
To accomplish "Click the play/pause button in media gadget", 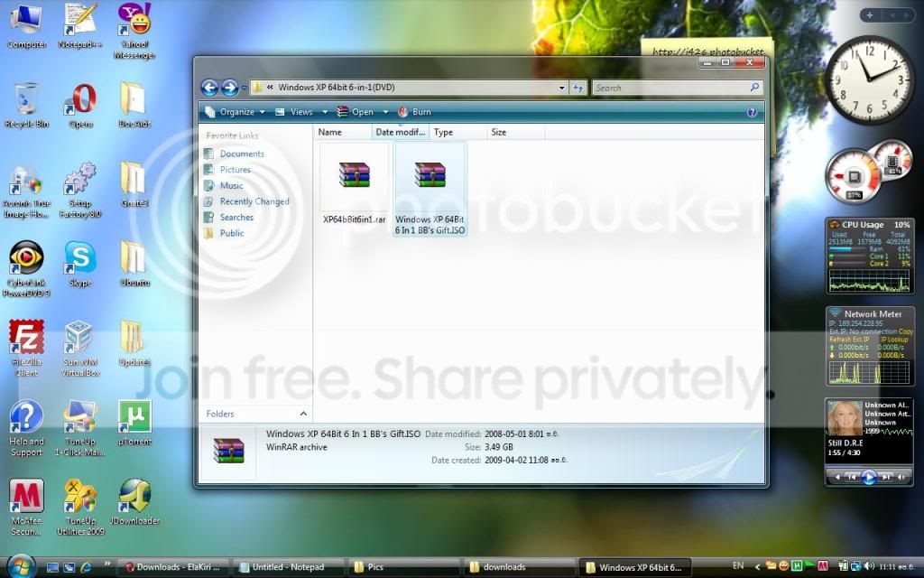I will pos(869,477).
